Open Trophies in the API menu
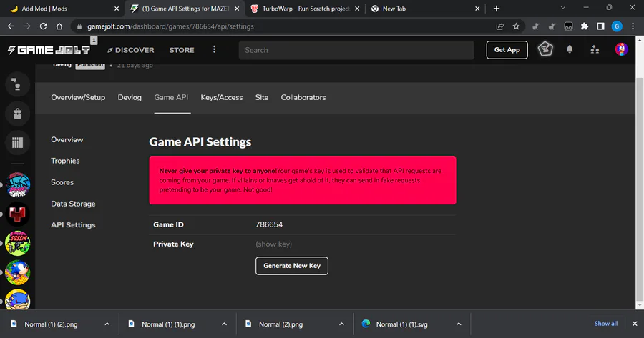The height and width of the screenshot is (338, 644). point(65,161)
